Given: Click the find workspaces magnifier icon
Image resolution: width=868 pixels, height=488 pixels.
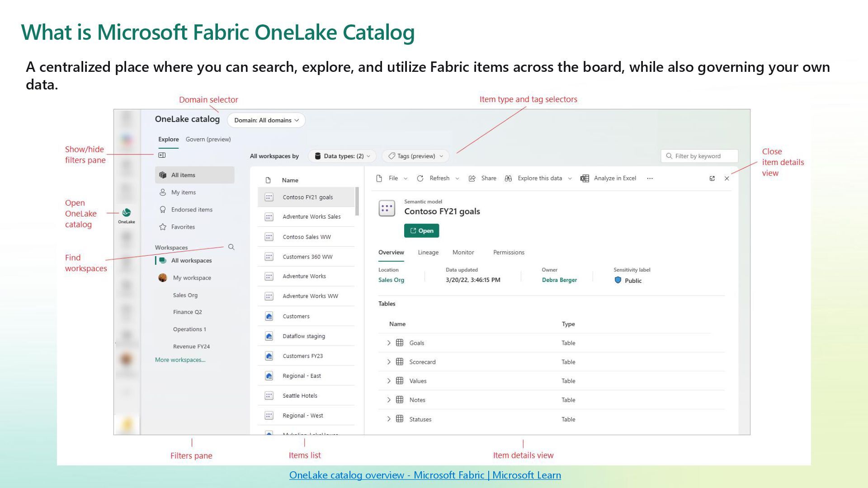Looking at the screenshot, I should (231, 247).
